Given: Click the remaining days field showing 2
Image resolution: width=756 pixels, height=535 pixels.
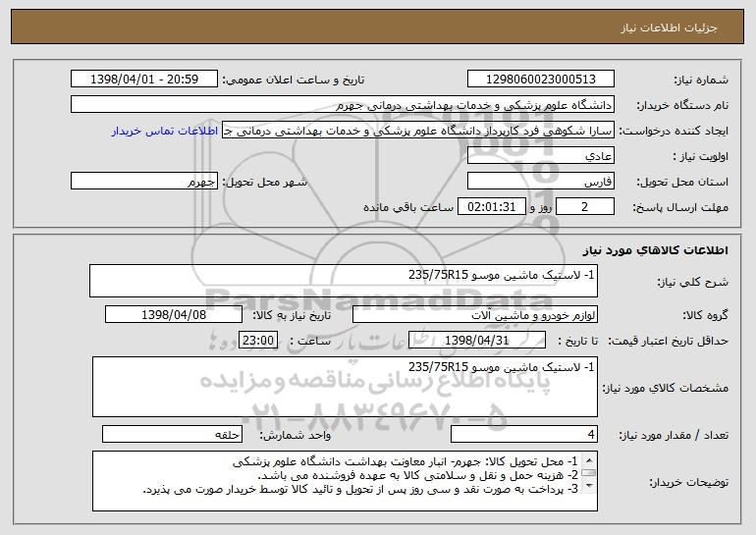Looking at the screenshot, I should (x=585, y=207).
